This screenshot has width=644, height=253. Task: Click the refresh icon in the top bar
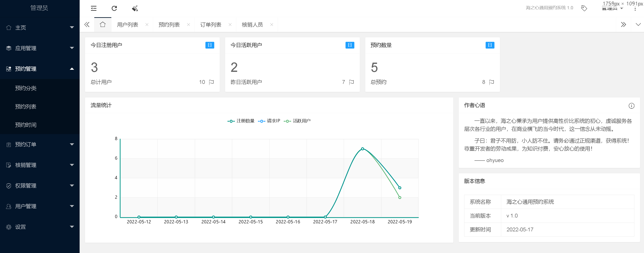coord(114,8)
